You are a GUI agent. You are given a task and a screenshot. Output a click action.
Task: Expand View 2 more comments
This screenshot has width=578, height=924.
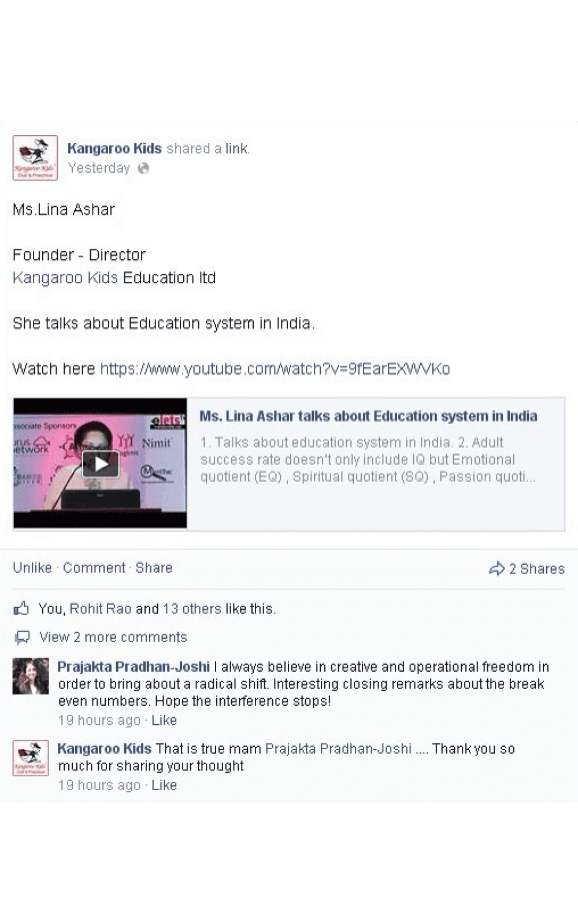113,637
